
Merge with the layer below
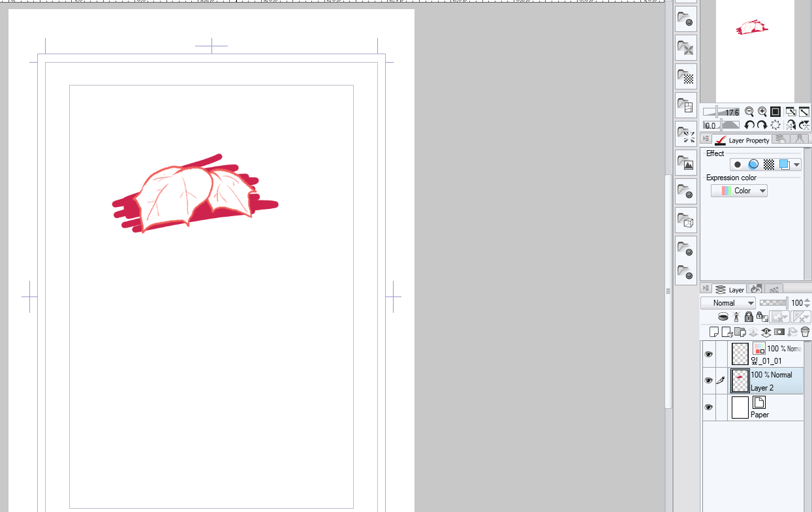tap(766, 332)
